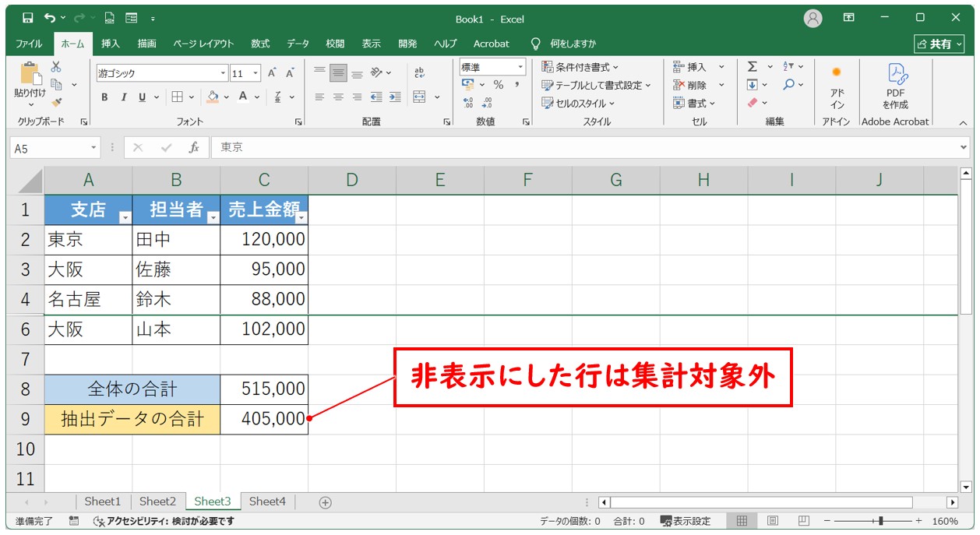The image size is (980, 535).
Task: Open 条件付き書式 conditional formatting button
Action: (x=580, y=67)
